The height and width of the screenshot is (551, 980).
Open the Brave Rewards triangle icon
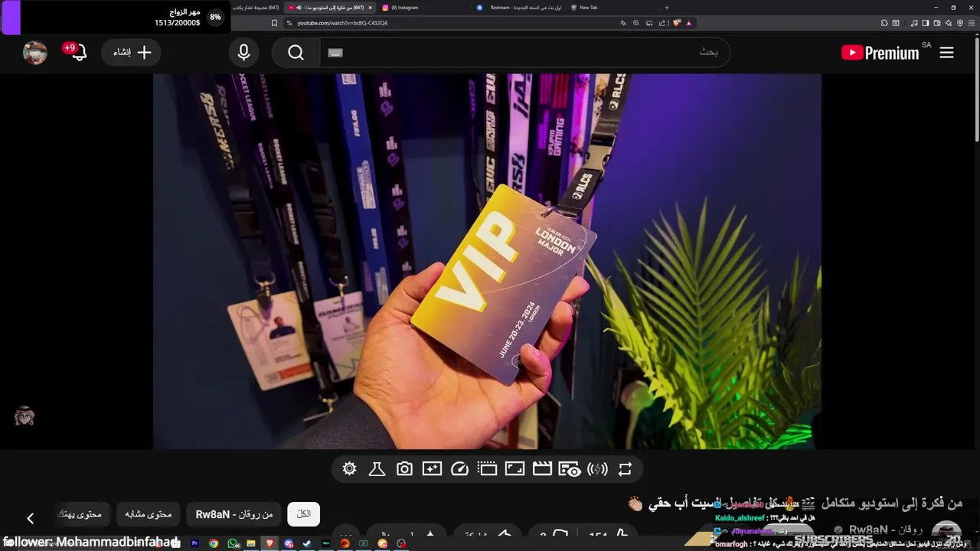[688, 23]
